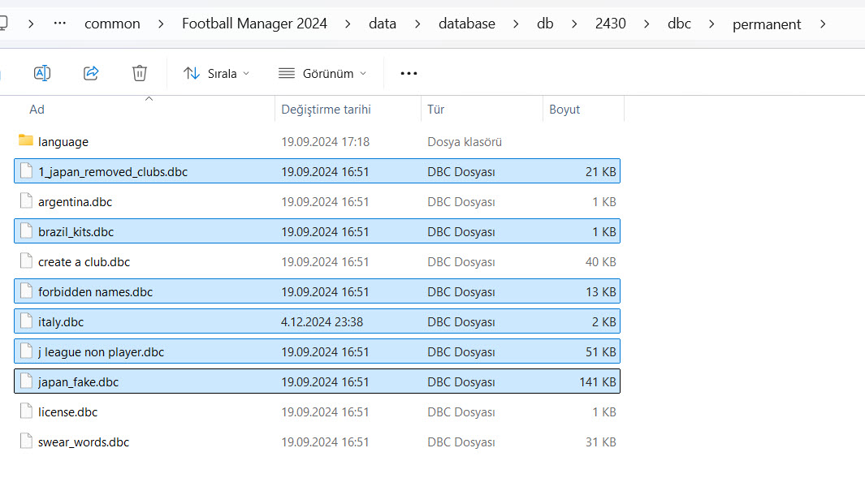This screenshot has width=865, height=504.
Task: Go to database folder in breadcrumb
Action: tap(466, 24)
